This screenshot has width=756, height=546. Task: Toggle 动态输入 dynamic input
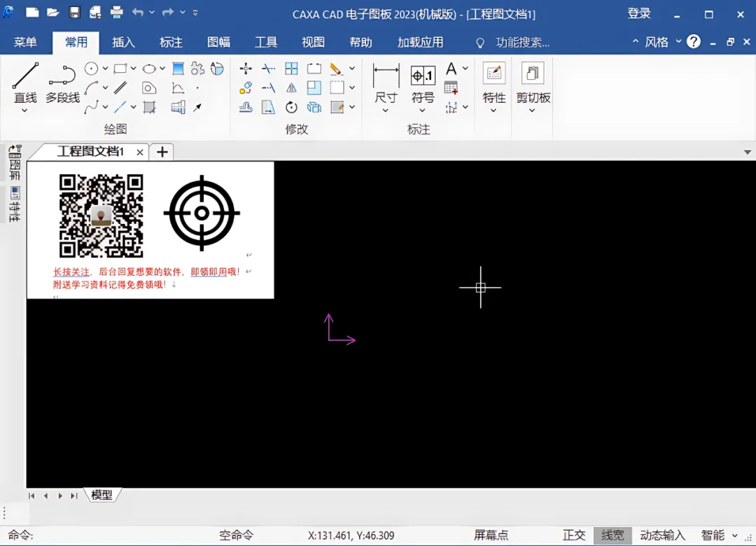point(662,535)
